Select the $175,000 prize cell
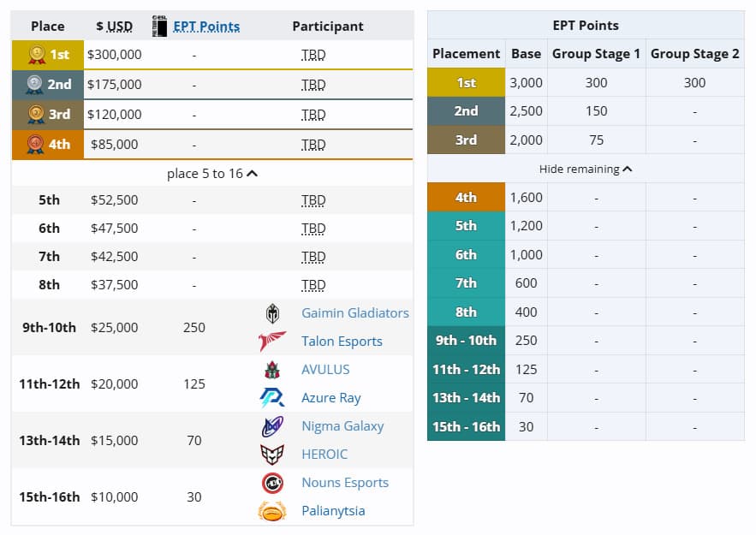 114,85
